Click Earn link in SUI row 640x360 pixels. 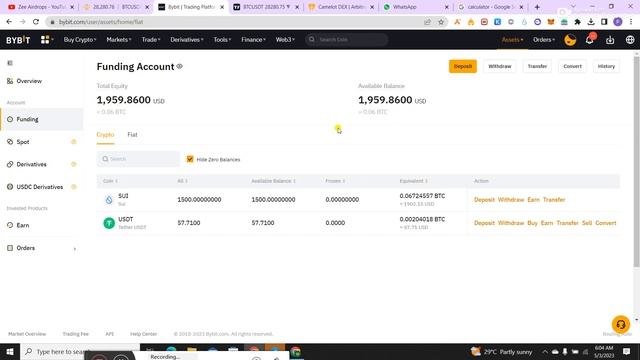[533, 200]
